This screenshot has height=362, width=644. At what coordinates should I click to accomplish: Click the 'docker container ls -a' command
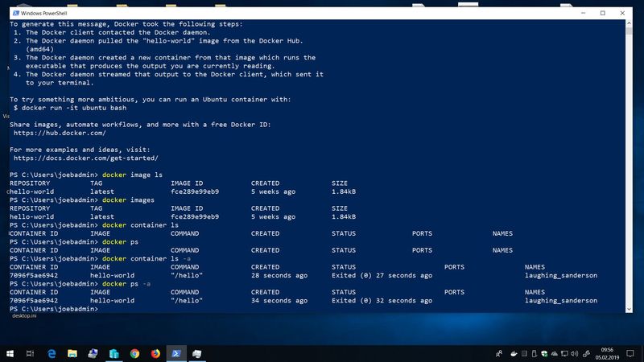pyautogui.click(x=147, y=258)
